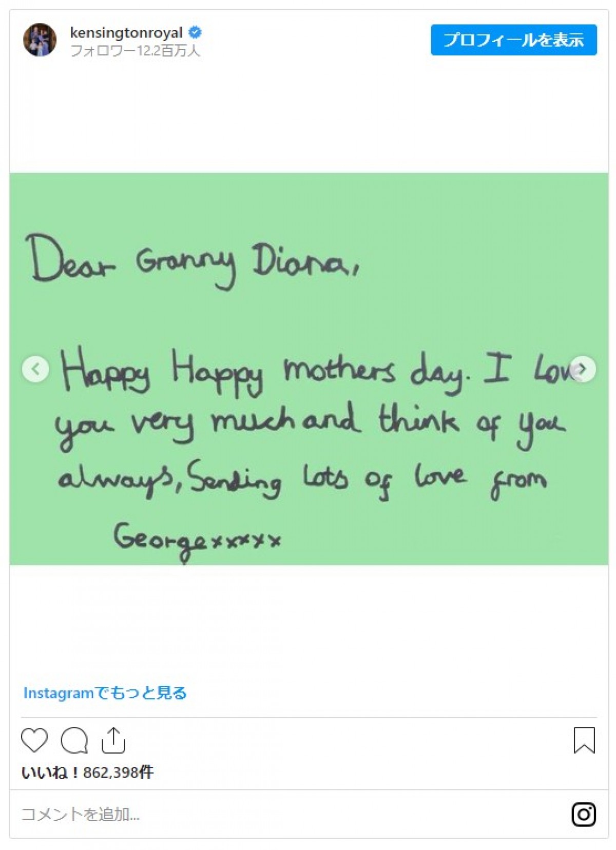Open comments via the speech bubble icon
This screenshot has height=850, width=616.
click(74, 740)
